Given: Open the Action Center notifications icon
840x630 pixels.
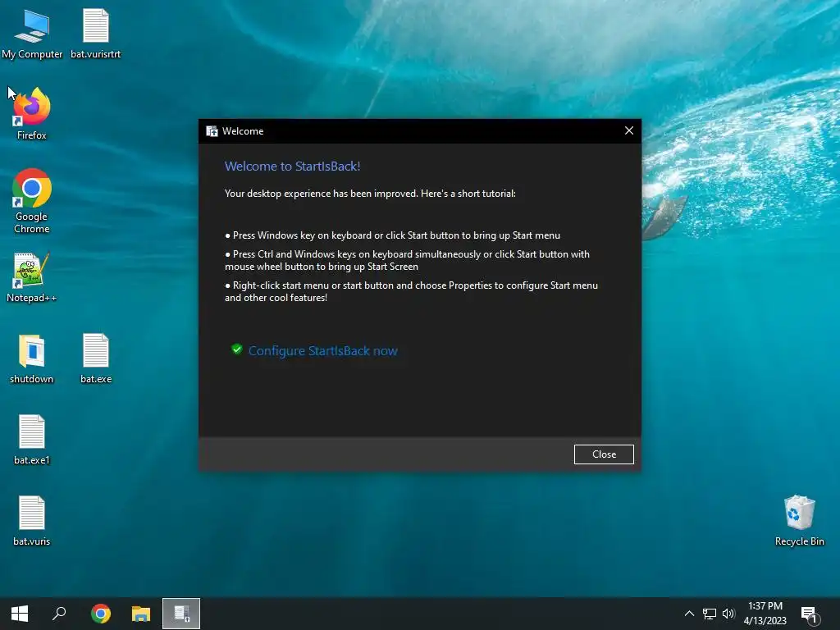Looking at the screenshot, I should tap(809, 614).
